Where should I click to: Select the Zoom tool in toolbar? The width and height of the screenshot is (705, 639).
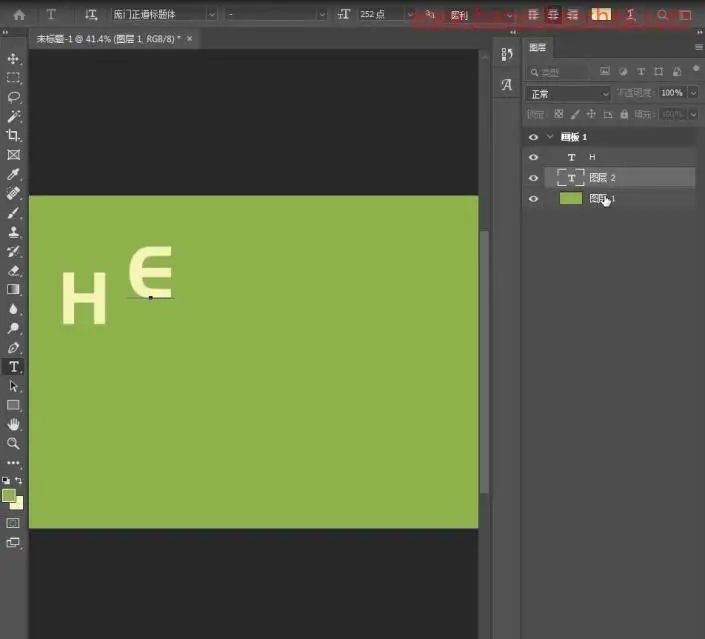coord(13,443)
